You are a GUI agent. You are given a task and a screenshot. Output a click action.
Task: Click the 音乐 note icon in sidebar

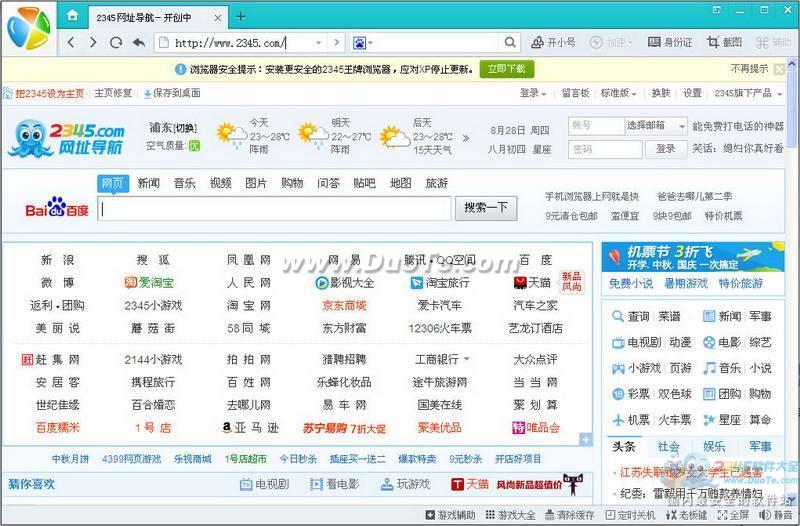709,368
